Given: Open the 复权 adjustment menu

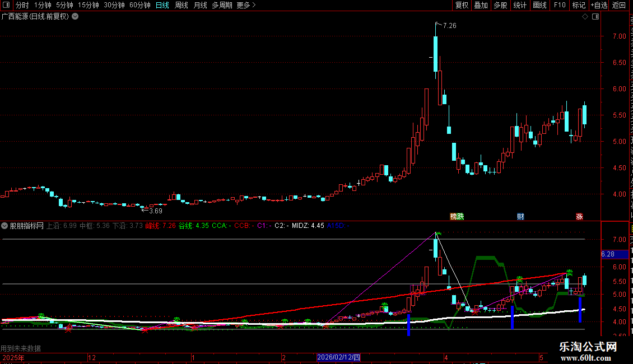Looking at the screenshot, I should click(462, 5).
